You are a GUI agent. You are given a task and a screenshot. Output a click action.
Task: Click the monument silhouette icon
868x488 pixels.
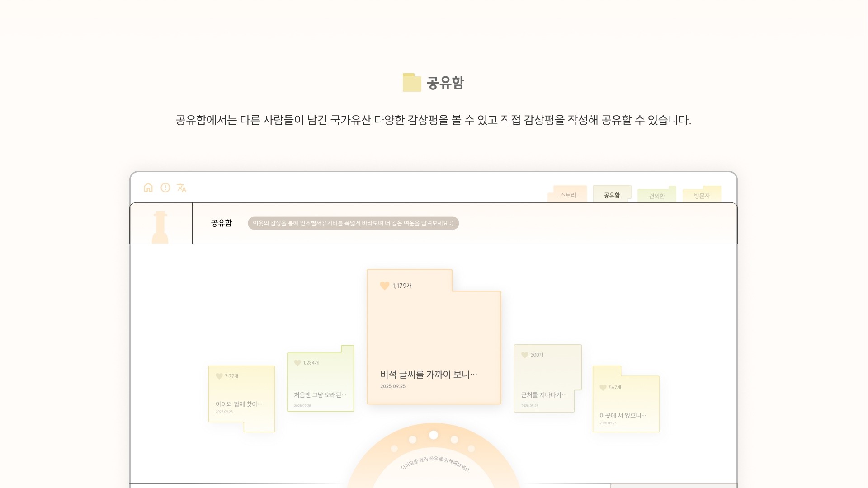click(160, 226)
